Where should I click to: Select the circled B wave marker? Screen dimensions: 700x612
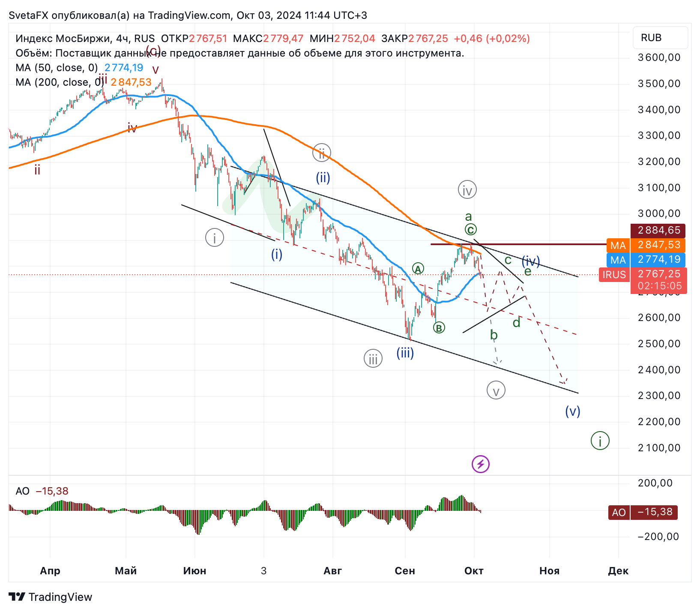[x=440, y=328]
